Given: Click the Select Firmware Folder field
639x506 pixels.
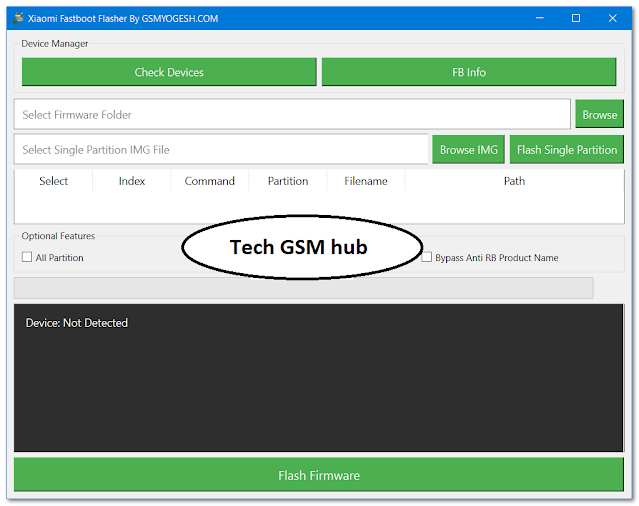Looking at the screenshot, I should coord(292,114).
